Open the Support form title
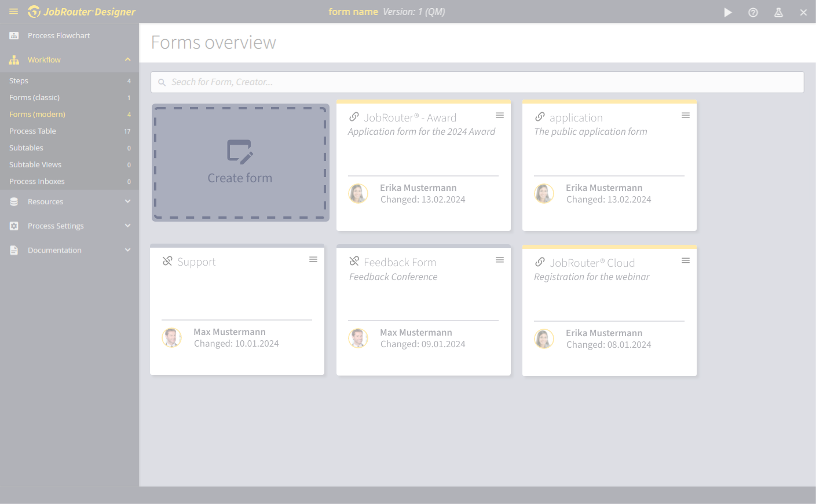The width and height of the screenshot is (816, 504). pyautogui.click(x=196, y=262)
